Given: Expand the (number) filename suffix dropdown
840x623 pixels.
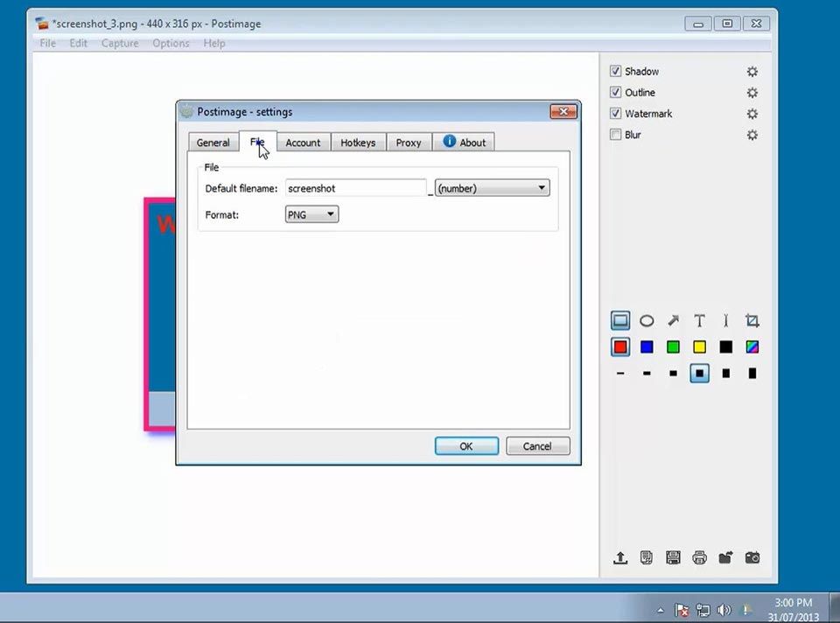Looking at the screenshot, I should click(x=492, y=188).
